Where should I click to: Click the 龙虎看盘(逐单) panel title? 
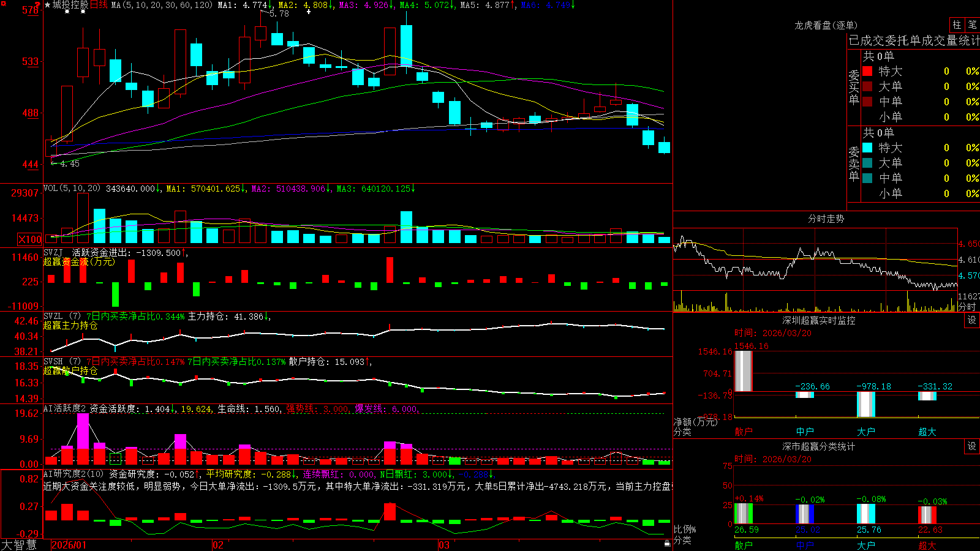(826, 25)
